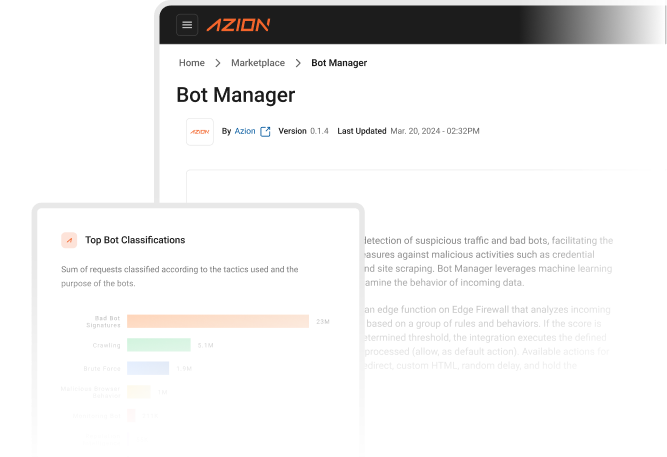667x457 pixels.
Task: Click the blue Brute Force bar
Action: pyautogui.click(x=148, y=368)
